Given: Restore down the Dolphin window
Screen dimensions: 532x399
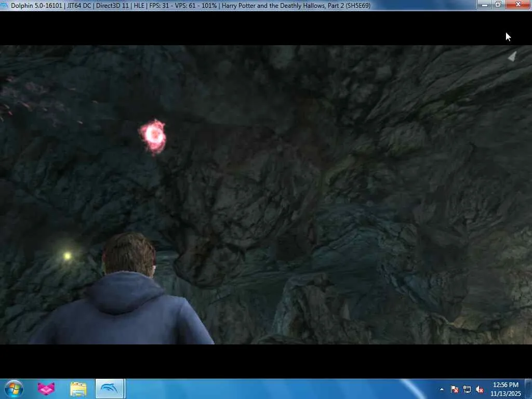Looking at the screenshot, I should click(498, 4).
